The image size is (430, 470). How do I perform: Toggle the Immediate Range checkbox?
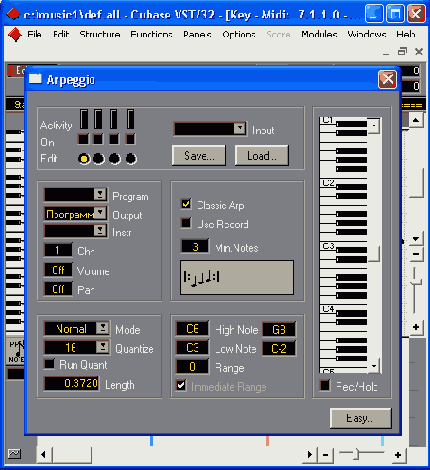(x=181, y=385)
